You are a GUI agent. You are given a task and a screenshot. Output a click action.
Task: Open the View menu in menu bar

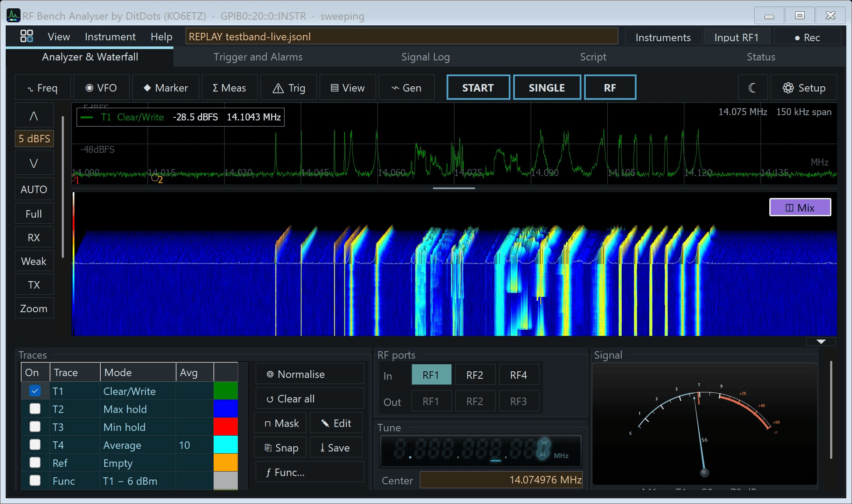[x=59, y=37]
